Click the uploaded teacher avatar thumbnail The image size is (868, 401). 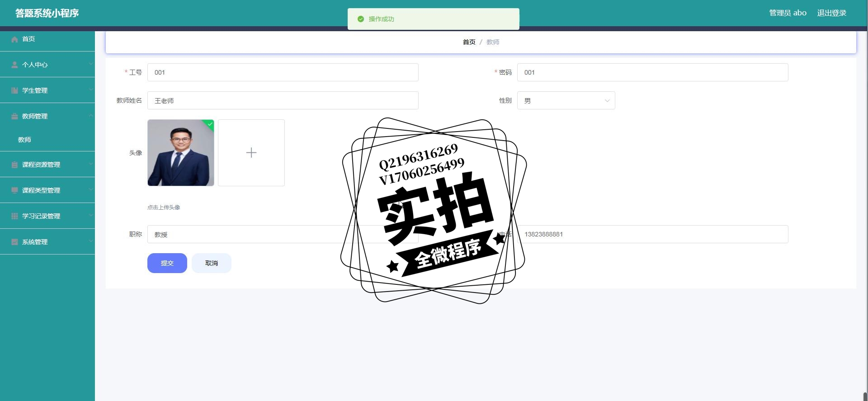coord(181,153)
